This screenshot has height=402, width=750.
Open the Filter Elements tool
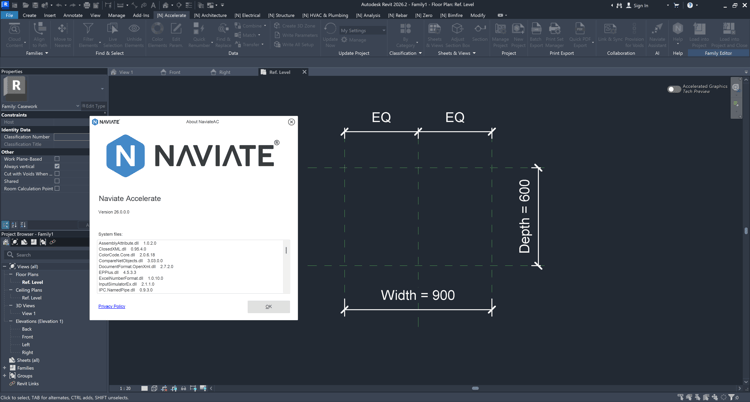[x=88, y=34]
